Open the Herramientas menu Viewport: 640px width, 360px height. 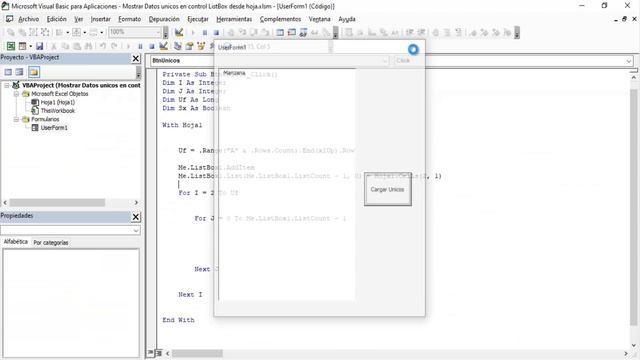tap(234, 19)
